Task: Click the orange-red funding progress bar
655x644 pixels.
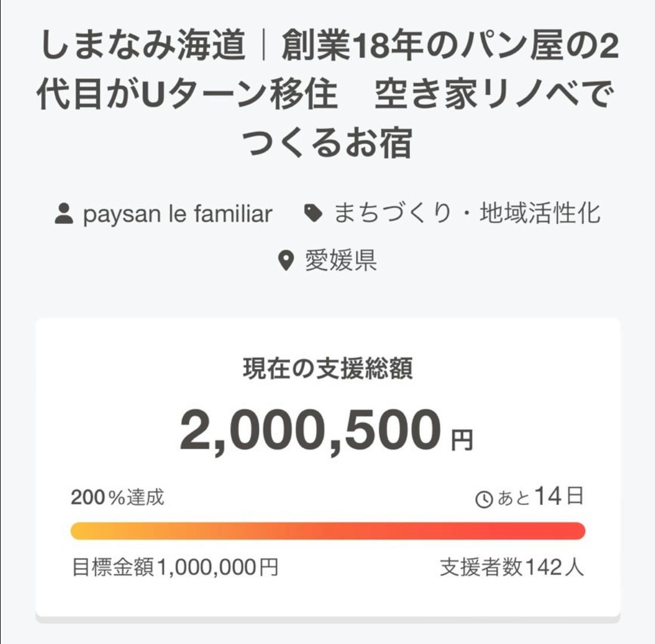Action: click(328, 531)
